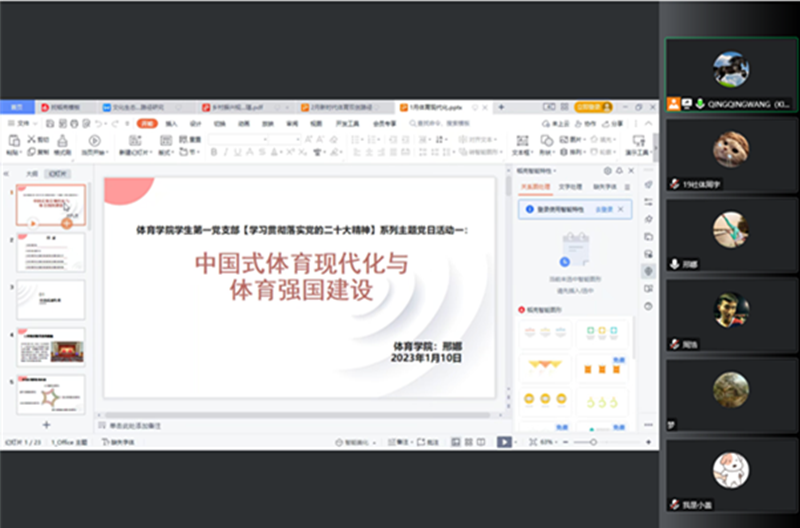The image size is (800, 528).
Task: Click the Undo arrow icon
Action: pos(99,123)
